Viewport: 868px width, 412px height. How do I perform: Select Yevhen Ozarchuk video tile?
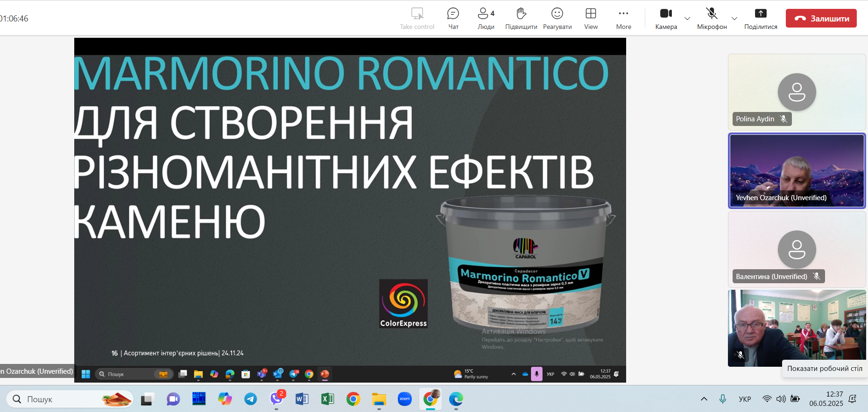797,171
